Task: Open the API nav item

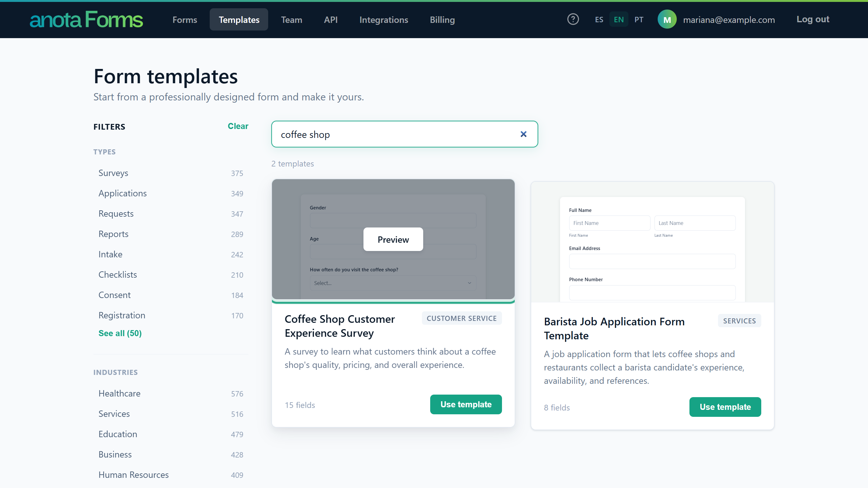Action: tap(330, 20)
